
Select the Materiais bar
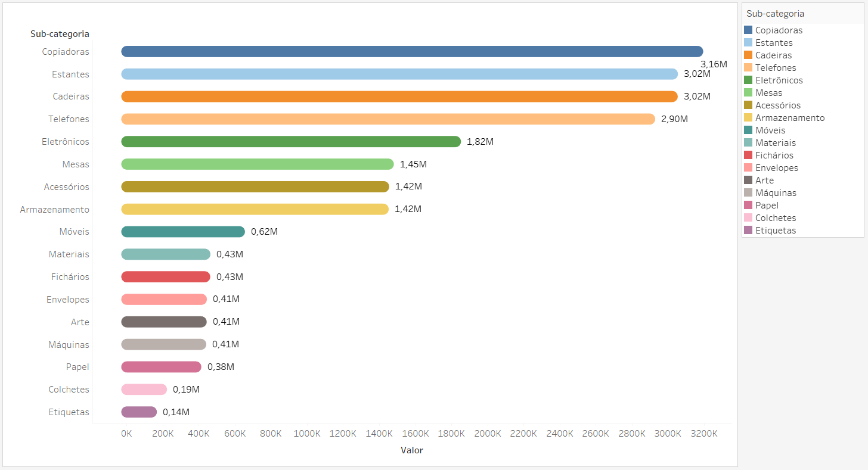(x=166, y=254)
